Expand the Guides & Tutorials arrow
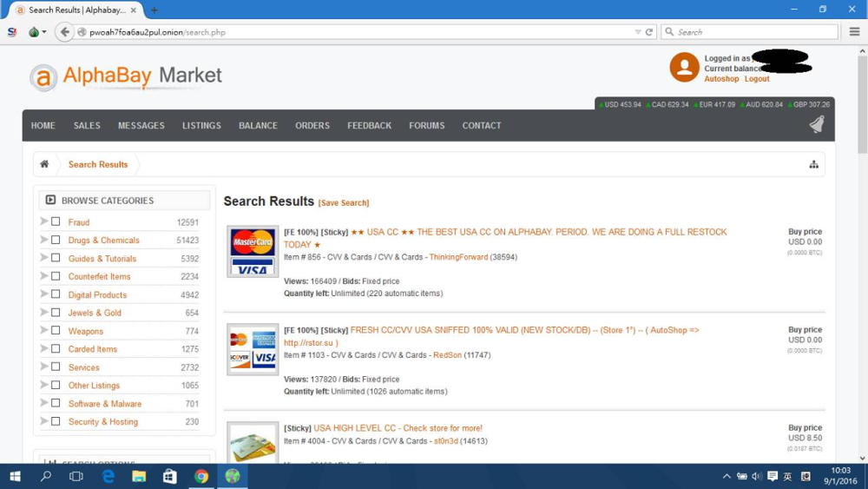The image size is (868, 489). pyautogui.click(x=43, y=258)
